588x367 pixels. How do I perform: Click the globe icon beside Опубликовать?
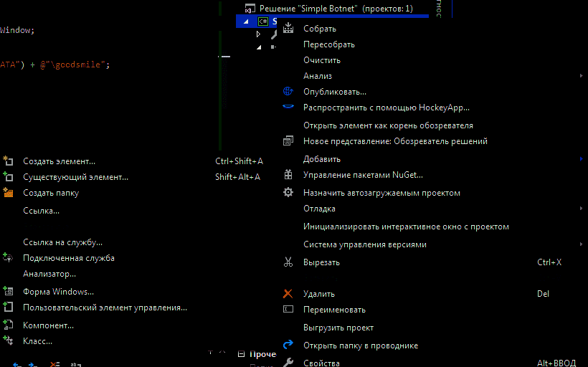pos(288,91)
